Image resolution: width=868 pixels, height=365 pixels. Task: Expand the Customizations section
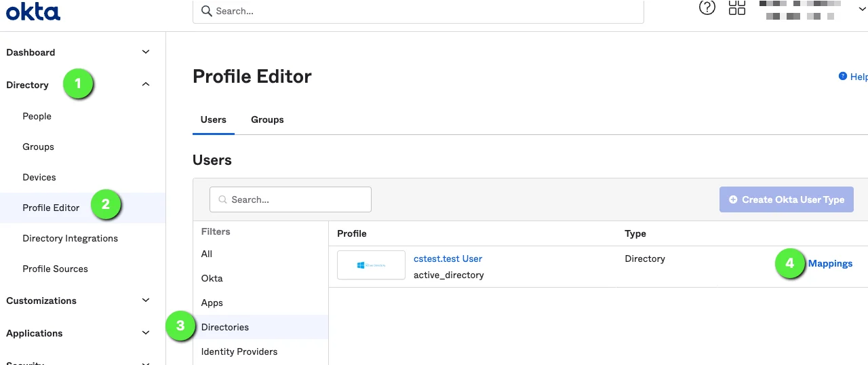146,301
